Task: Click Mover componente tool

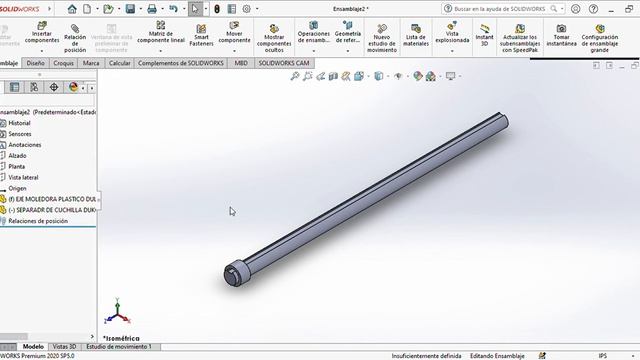Action: [234, 32]
